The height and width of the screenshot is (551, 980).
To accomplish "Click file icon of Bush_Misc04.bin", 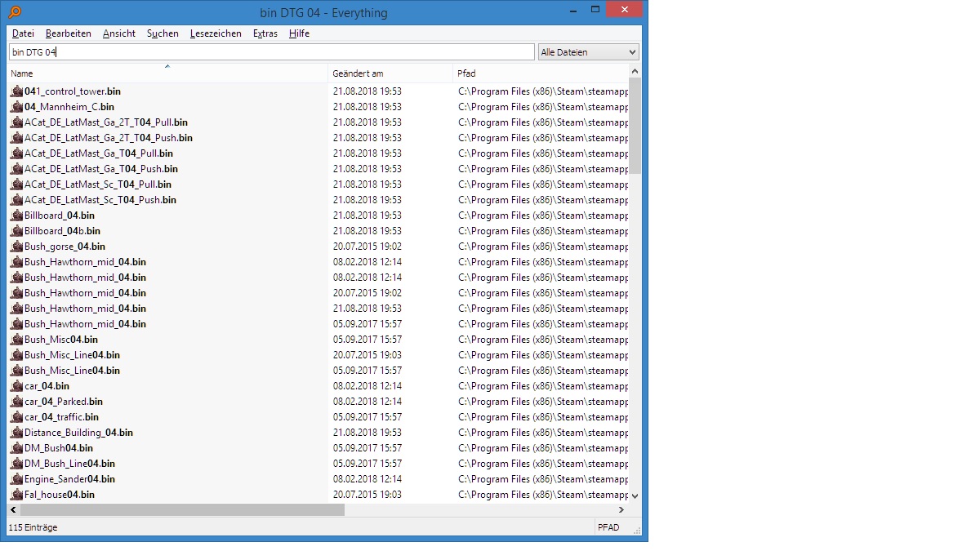I will pyautogui.click(x=16, y=340).
